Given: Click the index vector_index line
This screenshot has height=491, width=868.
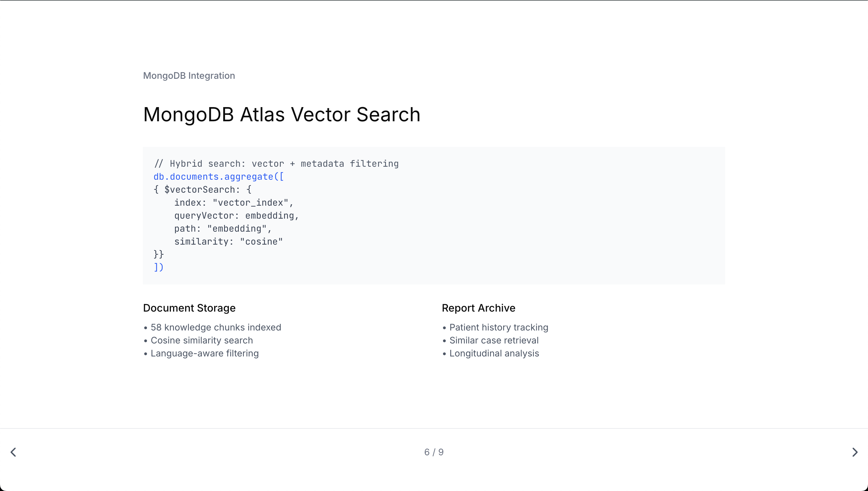Looking at the screenshot, I should pos(234,203).
